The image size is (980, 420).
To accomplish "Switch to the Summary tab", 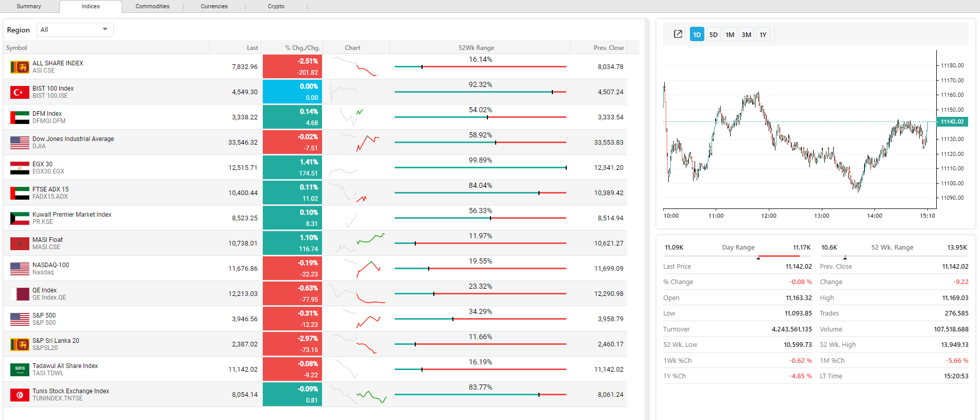I will (29, 6).
